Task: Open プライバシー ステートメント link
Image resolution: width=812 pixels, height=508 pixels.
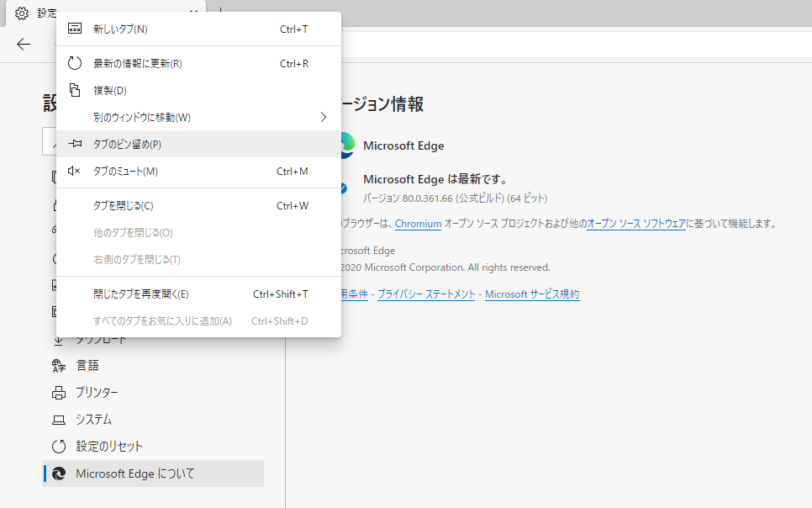Action: [x=426, y=294]
